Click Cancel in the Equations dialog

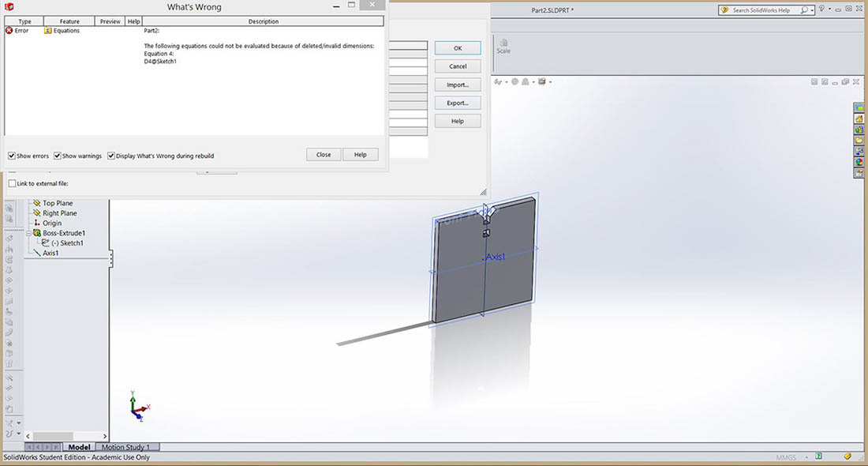click(x=457, y=66)
